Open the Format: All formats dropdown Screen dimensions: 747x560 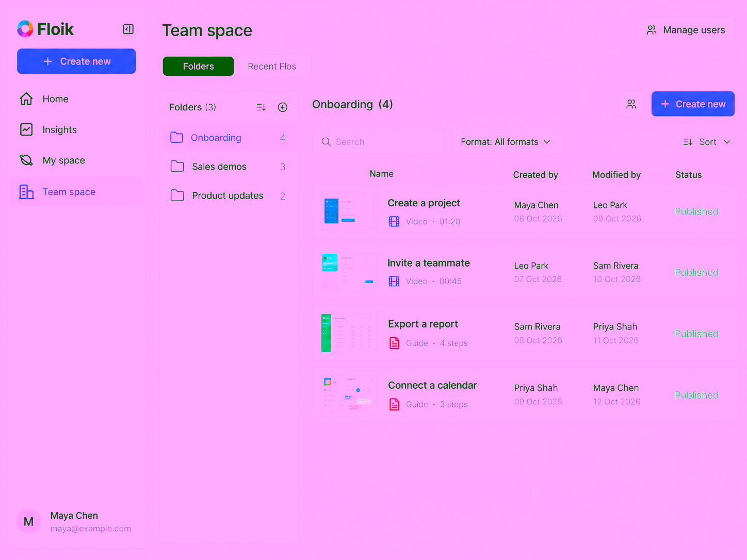506,142
